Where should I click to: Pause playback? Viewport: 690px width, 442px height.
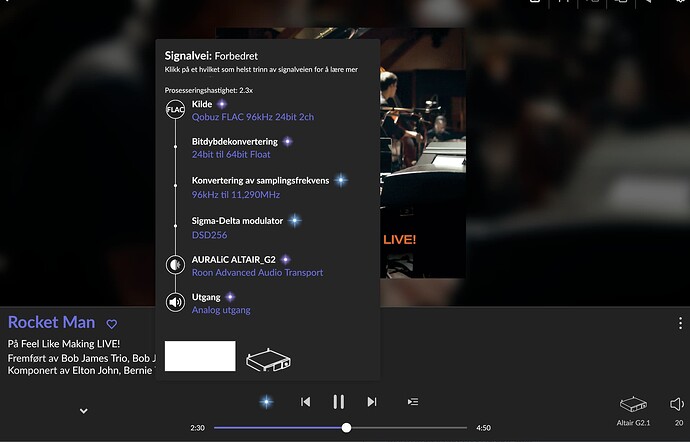338,401
